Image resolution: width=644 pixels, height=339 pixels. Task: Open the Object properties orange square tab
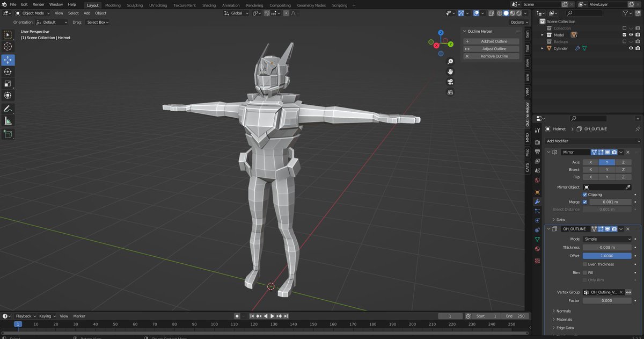pos(537,192)
